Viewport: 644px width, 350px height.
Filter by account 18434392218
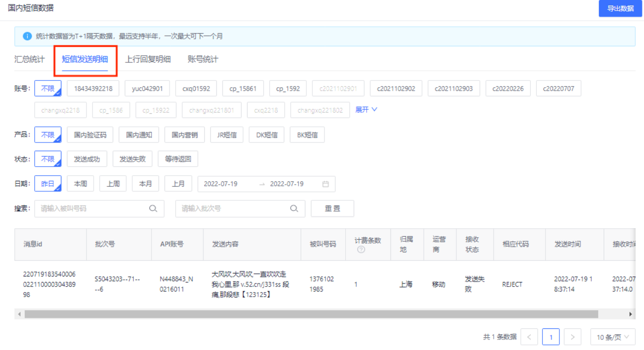[x=93, y=89]
